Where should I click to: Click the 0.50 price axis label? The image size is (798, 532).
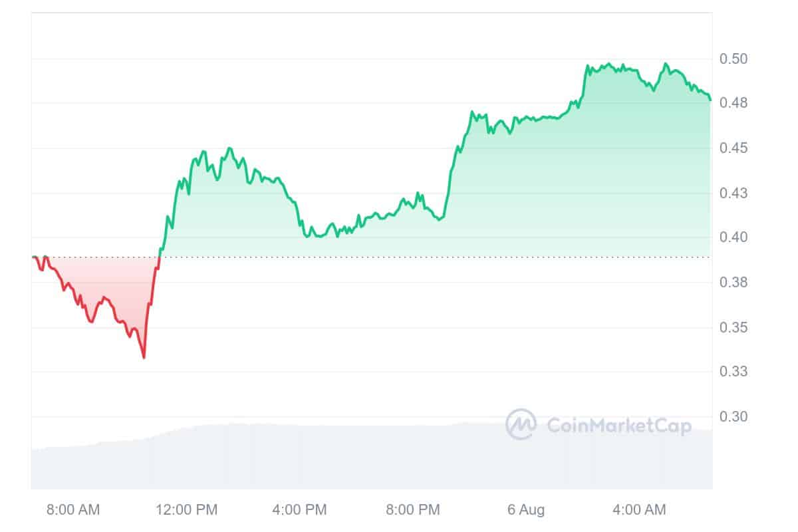point(733,59)
